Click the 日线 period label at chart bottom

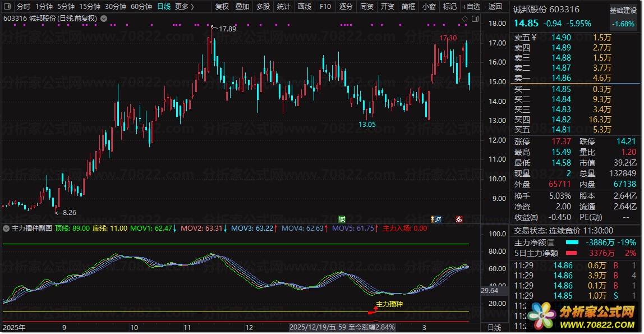pos(494,327)
